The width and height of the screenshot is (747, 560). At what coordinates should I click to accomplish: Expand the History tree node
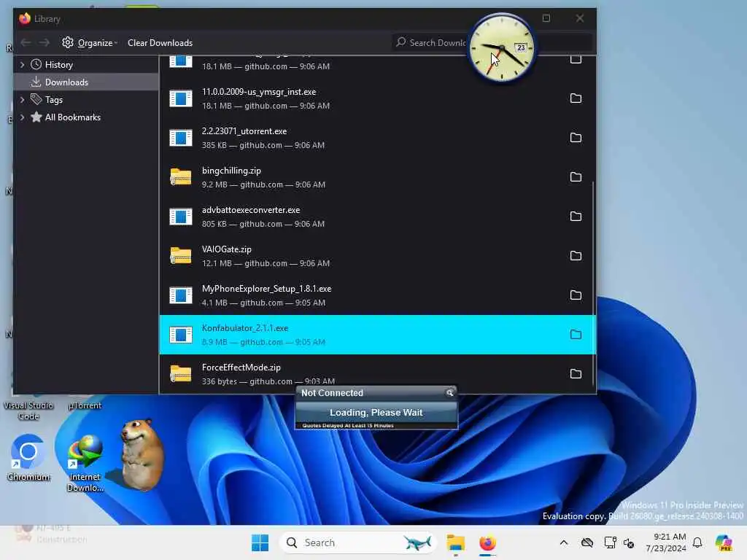[x=22, y=65]
